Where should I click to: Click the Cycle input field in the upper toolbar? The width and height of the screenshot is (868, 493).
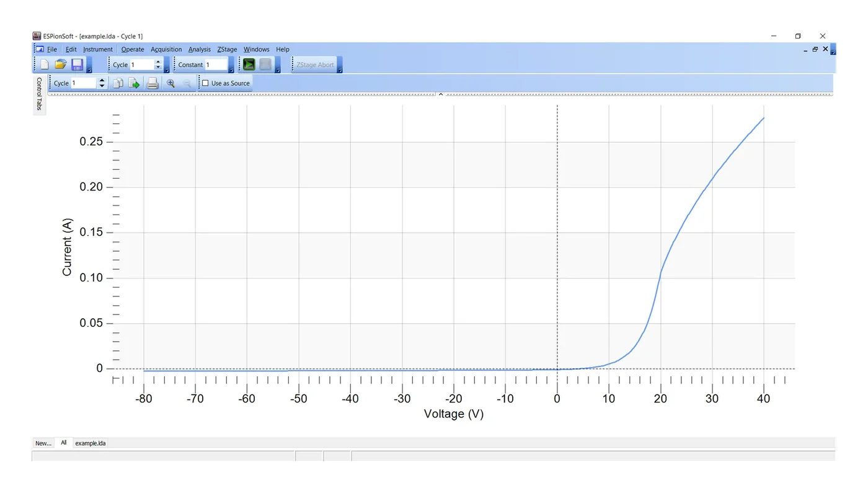coord(141,64)
